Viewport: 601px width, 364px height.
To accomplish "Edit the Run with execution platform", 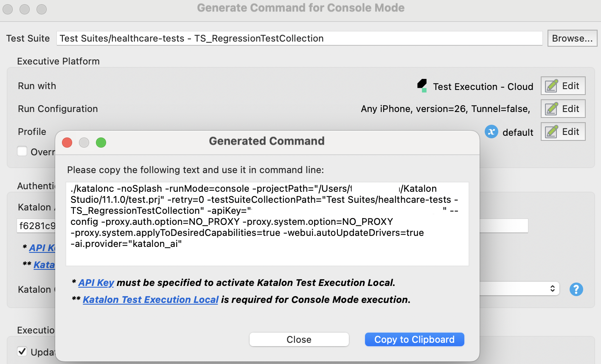I will pyautogui.click(x=563, y=86).
